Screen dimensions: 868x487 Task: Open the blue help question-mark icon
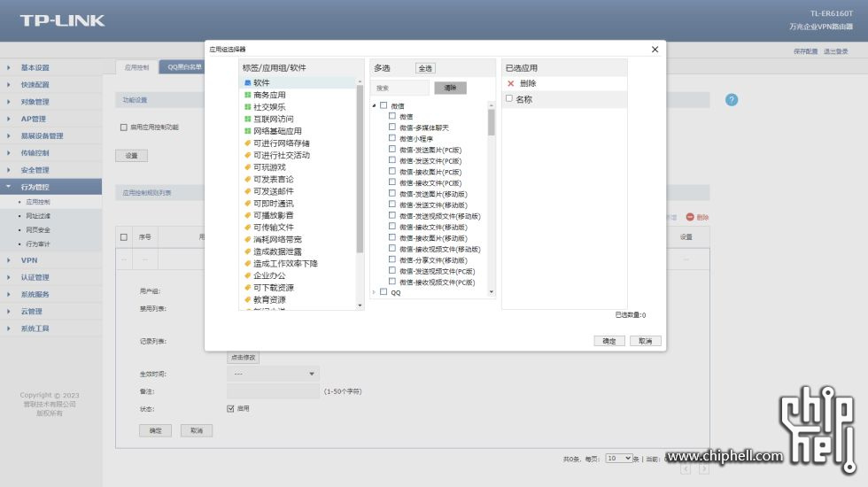click(x=732, y=99)
